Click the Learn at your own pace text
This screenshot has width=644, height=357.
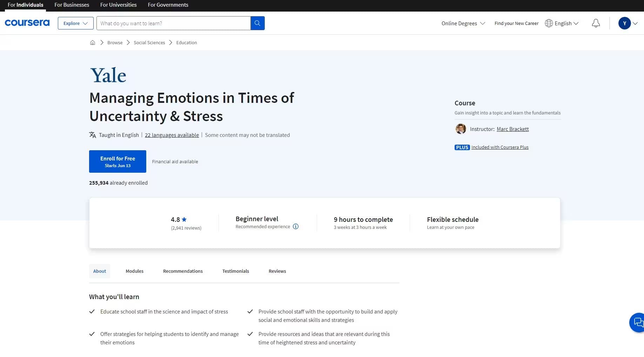pyautogui.click(x=451, y=227)
